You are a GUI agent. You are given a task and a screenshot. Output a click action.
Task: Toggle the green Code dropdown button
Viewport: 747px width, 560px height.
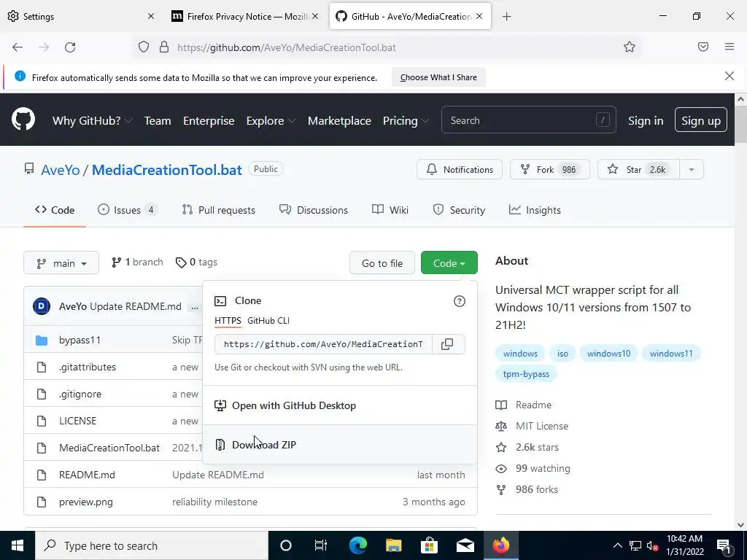[x=449, y=262]
